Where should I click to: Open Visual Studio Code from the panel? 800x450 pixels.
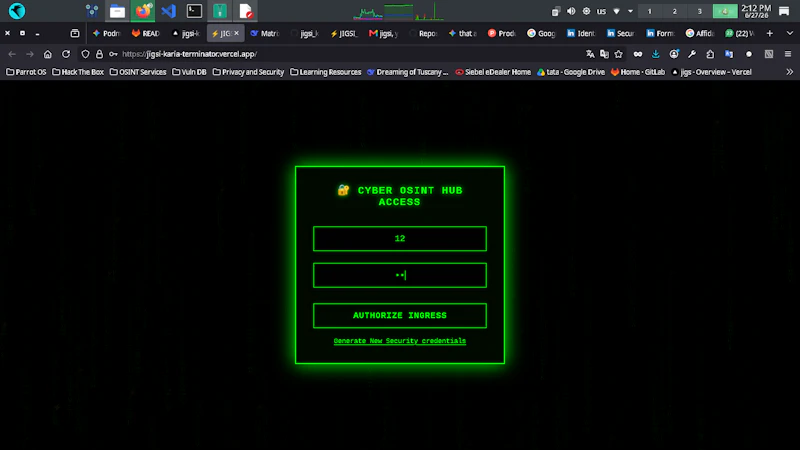point(168,11)
